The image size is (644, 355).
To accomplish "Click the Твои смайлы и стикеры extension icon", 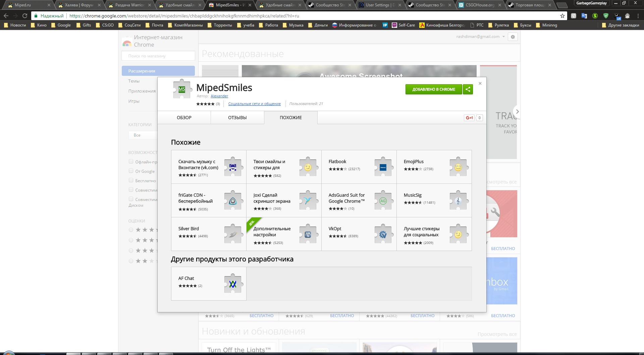I will coord(308,167).
